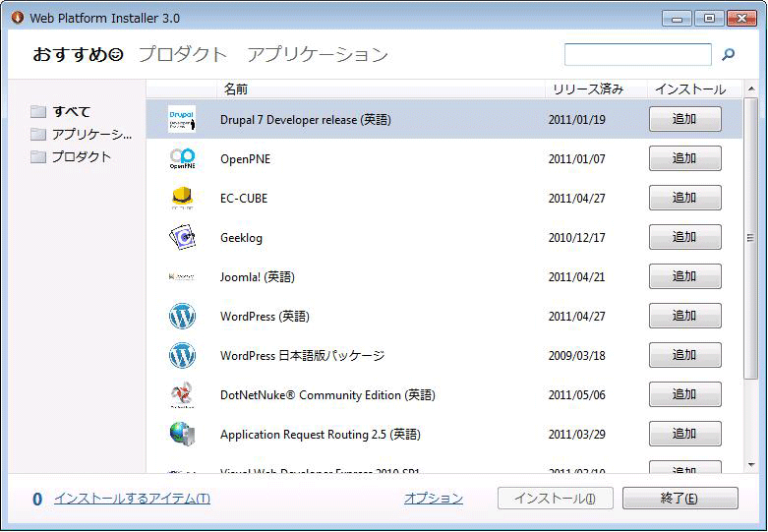Click the vertical scrollbar thumb
This screenshot has height=532, width=768.
point(751,238)
